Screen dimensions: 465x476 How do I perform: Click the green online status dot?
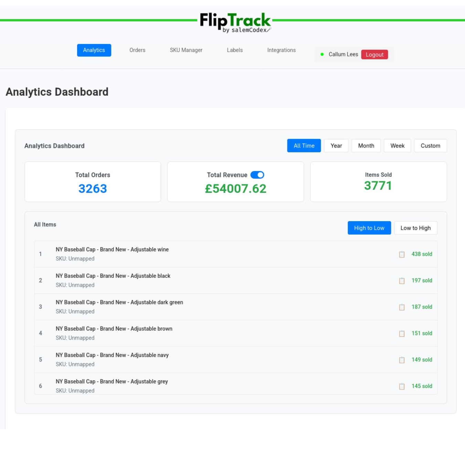[322, 54]
